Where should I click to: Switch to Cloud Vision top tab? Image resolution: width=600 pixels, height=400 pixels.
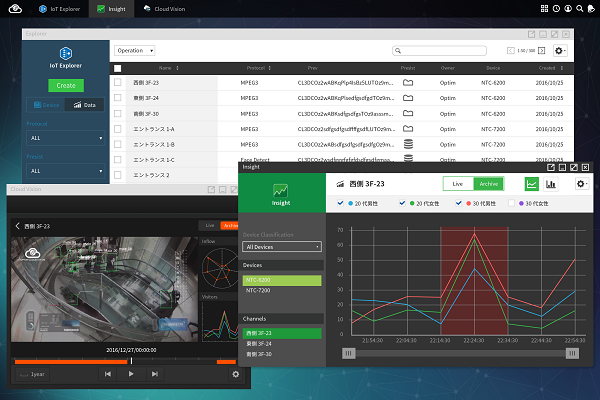[x=162, y=8]
